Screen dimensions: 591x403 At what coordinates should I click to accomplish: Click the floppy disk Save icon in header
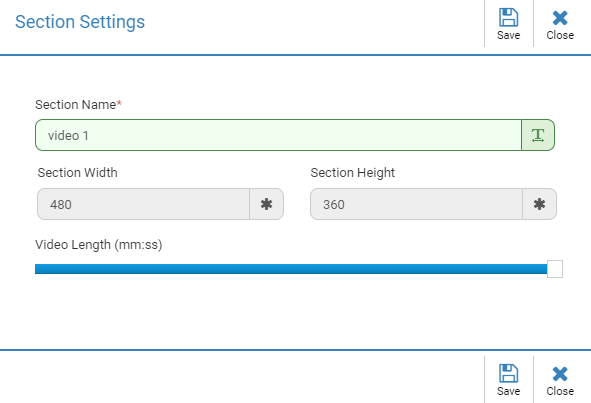click(x=508, y=17)
